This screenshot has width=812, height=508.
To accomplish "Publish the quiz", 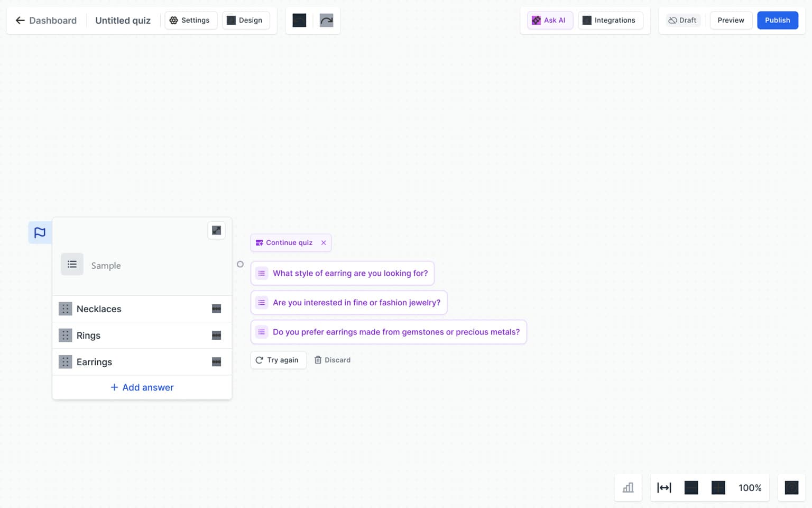I will (777, 20).
